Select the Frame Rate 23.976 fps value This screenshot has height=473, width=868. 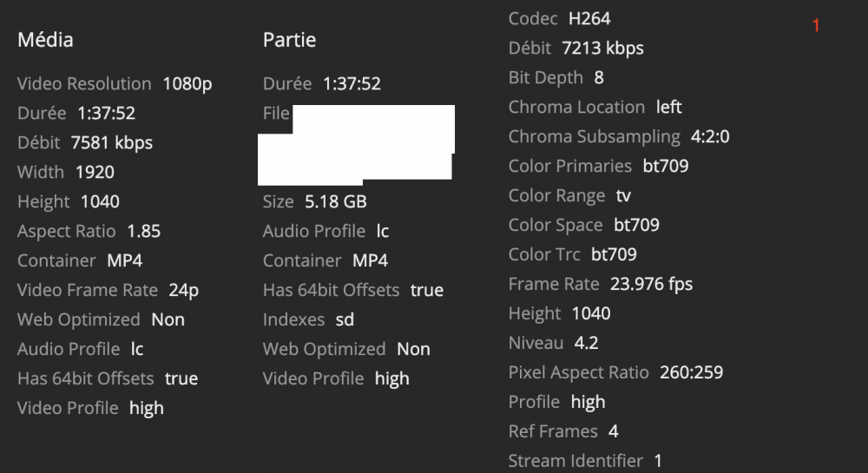(651, 284)
